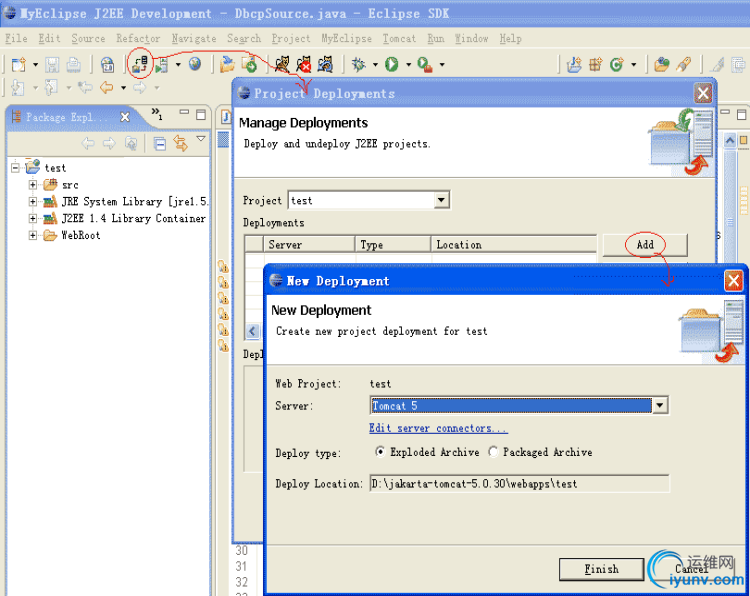Screen dimensions: 750x596
Task: Open the File menu
Action: [16, 38]
